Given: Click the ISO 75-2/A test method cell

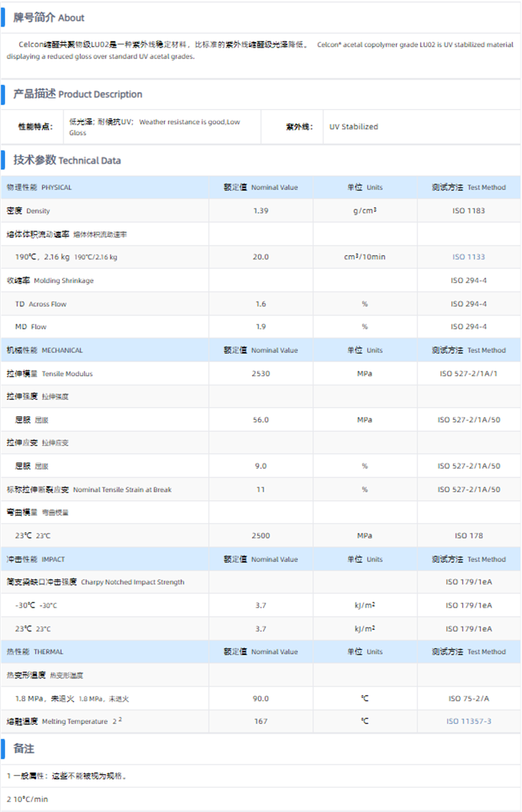Looking at the screenshot, I should coord(468,699).
